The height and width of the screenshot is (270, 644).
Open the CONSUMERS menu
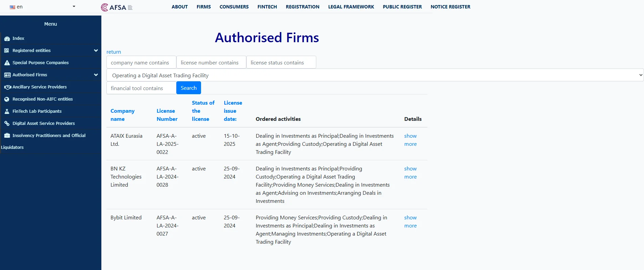click(x=234, y=7)
